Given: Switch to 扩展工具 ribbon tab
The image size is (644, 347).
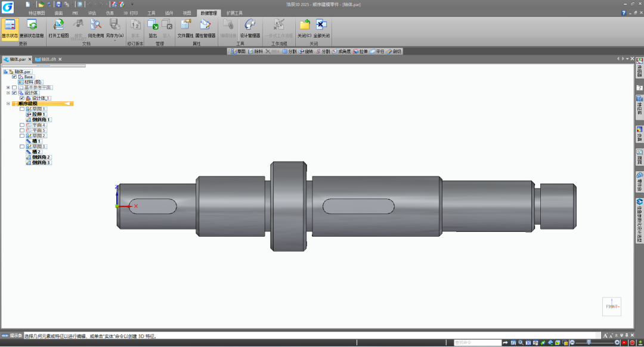Looking at the screenshot, I should pyautogui.click(x=234, y=13).
